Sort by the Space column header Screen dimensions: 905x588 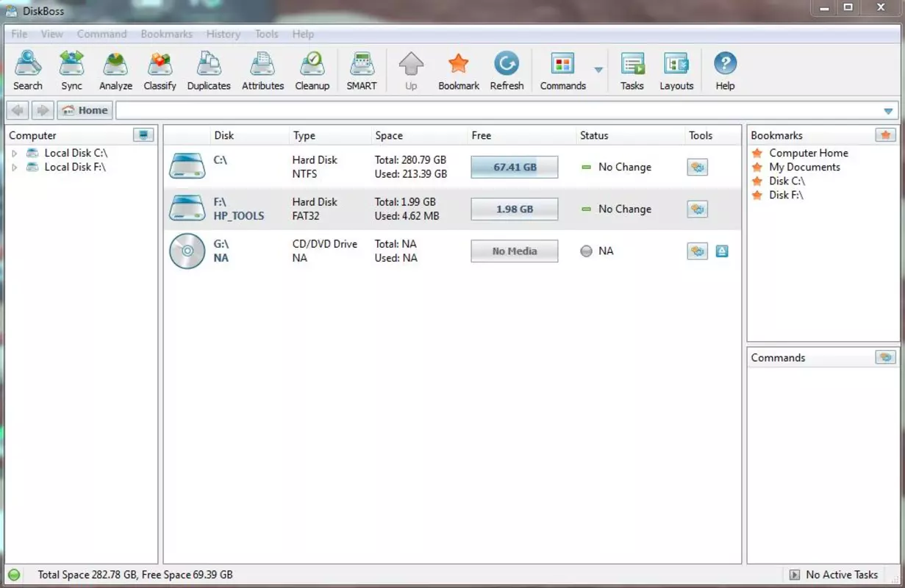click(389, 135)
